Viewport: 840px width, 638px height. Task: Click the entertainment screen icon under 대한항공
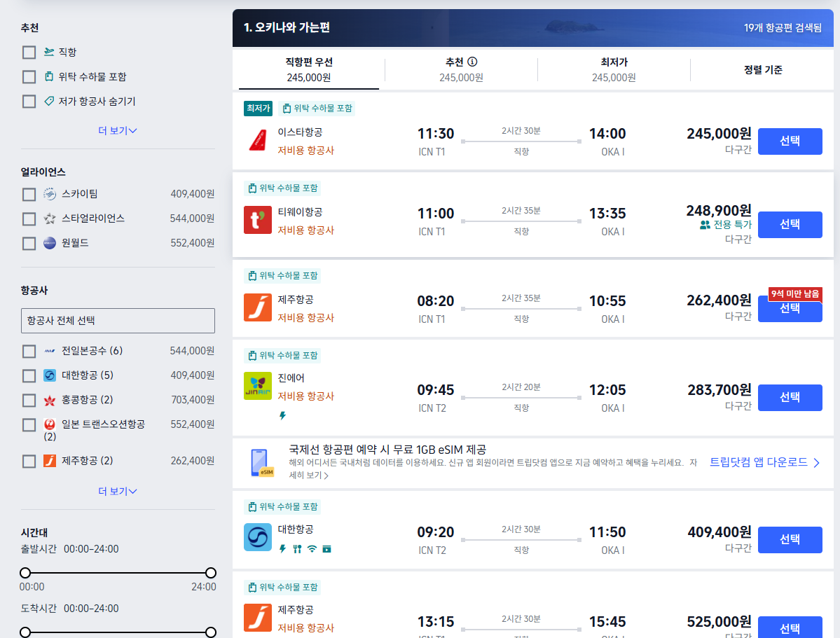coord(326,549)
